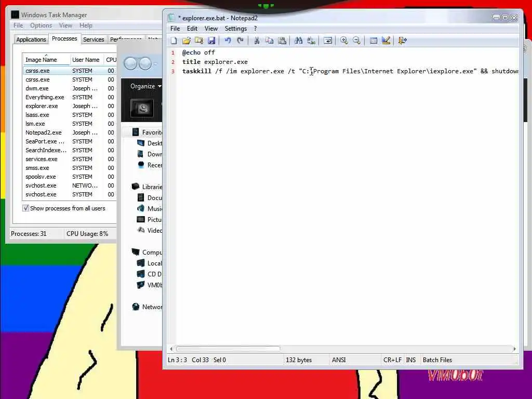Paste with the clipboard icon
532x399 pixels.
click(x=282, y=41)
